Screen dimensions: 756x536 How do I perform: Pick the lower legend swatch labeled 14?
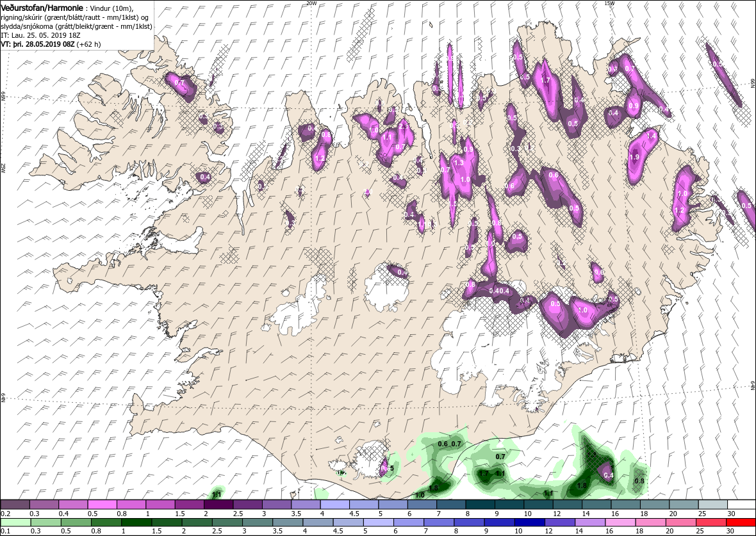[589, 523]
